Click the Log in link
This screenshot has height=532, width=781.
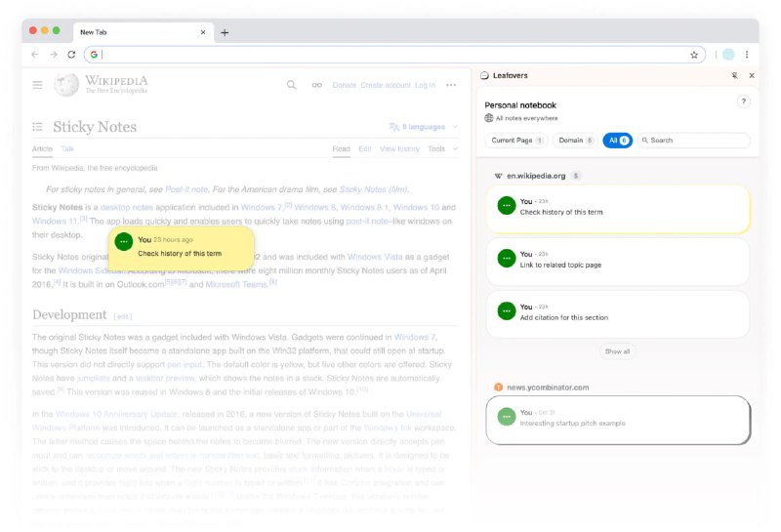coord(425,85)
